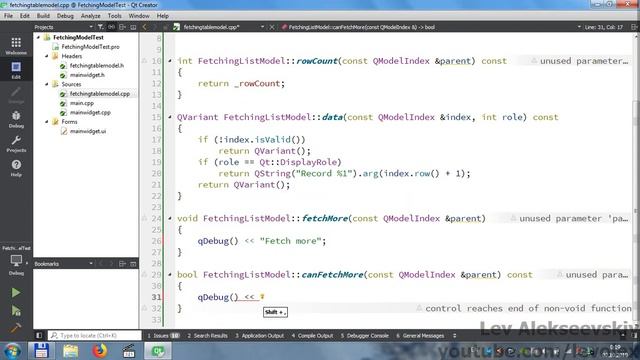640x360 pixels.
Task: Click the filter tree icon in Projects pane
Action: pos(100,27)
